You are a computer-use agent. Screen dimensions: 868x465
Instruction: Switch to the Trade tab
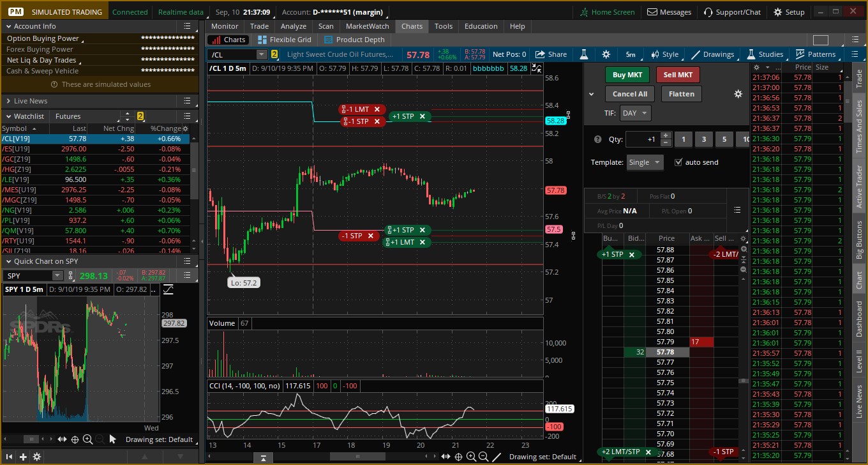point(260,26)
